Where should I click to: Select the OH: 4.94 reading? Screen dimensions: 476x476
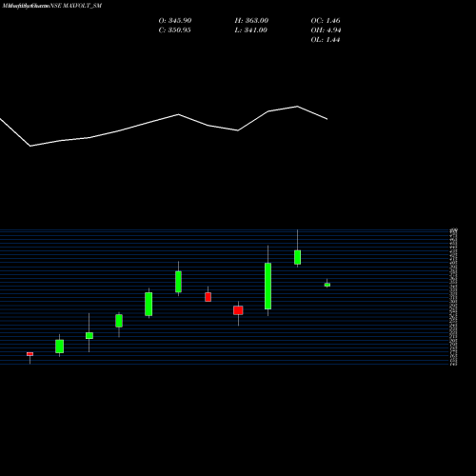[326, 30]
